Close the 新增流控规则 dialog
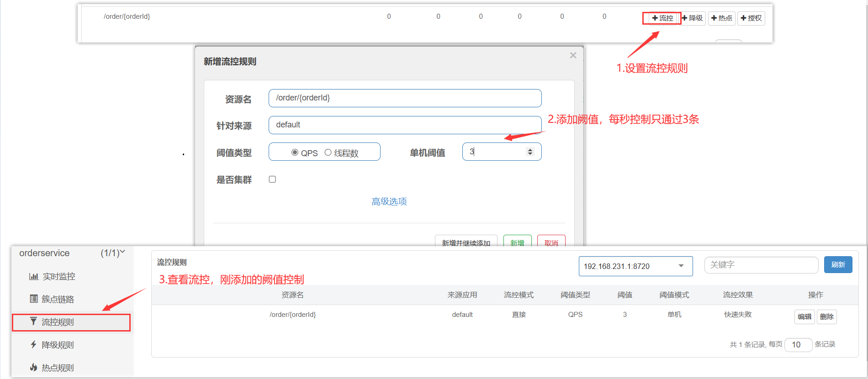868x379 pixels. point(573,55)
